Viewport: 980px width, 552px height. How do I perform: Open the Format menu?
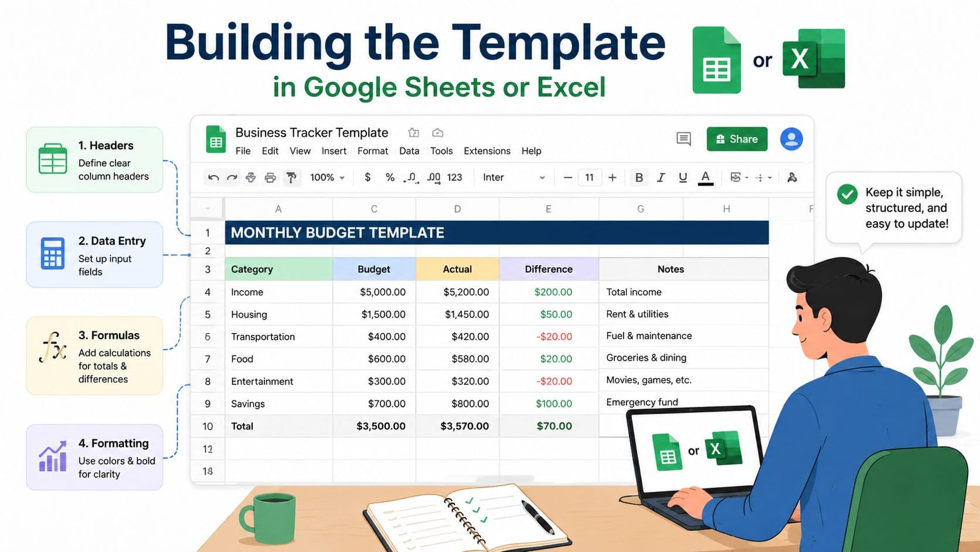click(373, 151)
